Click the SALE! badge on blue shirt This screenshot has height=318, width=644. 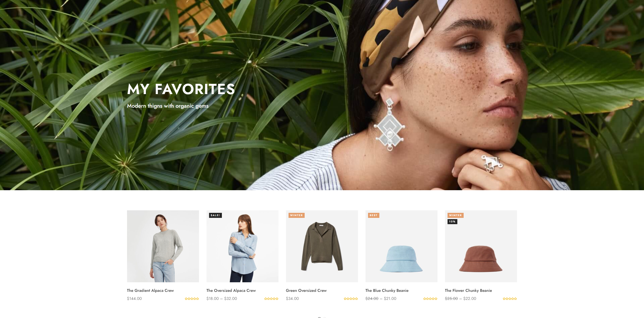click(215, 215)
